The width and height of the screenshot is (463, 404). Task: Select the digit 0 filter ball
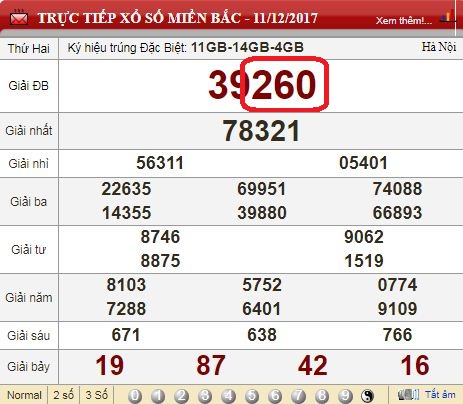[135, 396]
